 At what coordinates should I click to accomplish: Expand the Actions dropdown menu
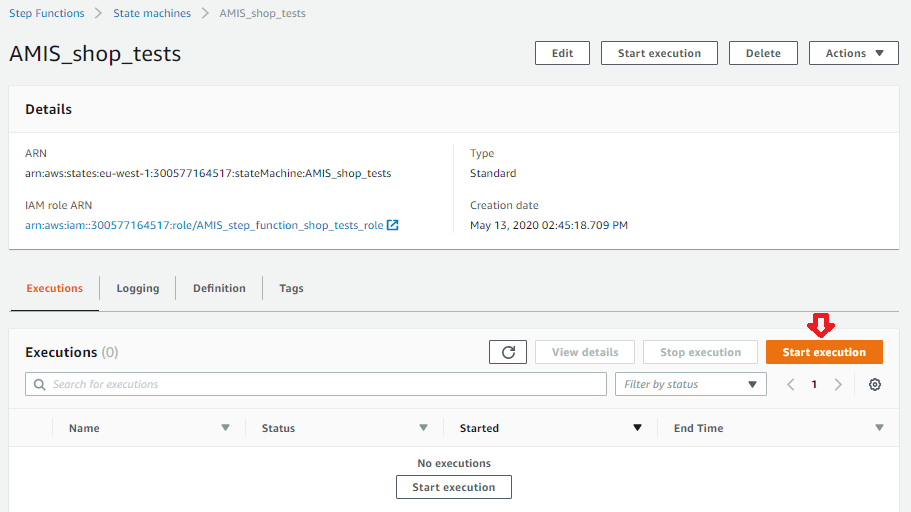point(853,53)
